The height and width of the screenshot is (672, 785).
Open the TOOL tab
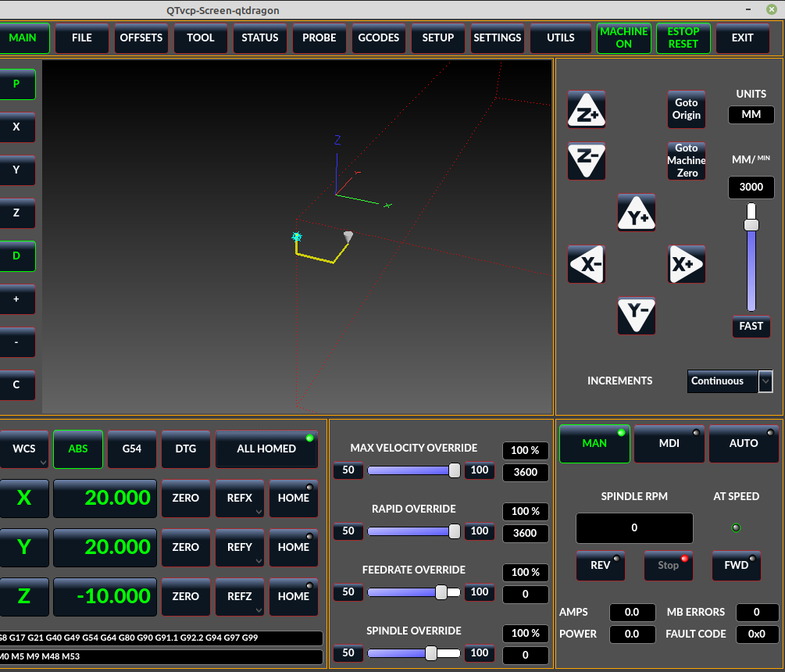[201, 38]
